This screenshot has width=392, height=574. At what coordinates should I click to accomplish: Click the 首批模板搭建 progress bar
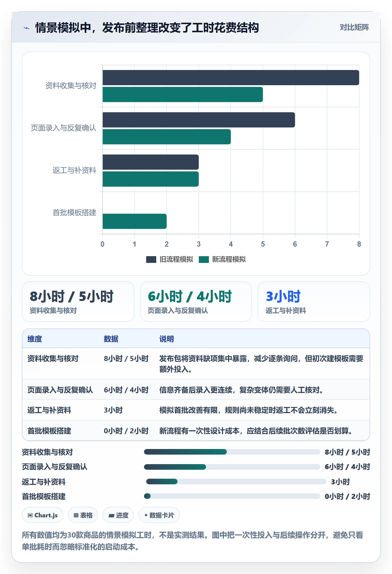[x=232, y=496]
